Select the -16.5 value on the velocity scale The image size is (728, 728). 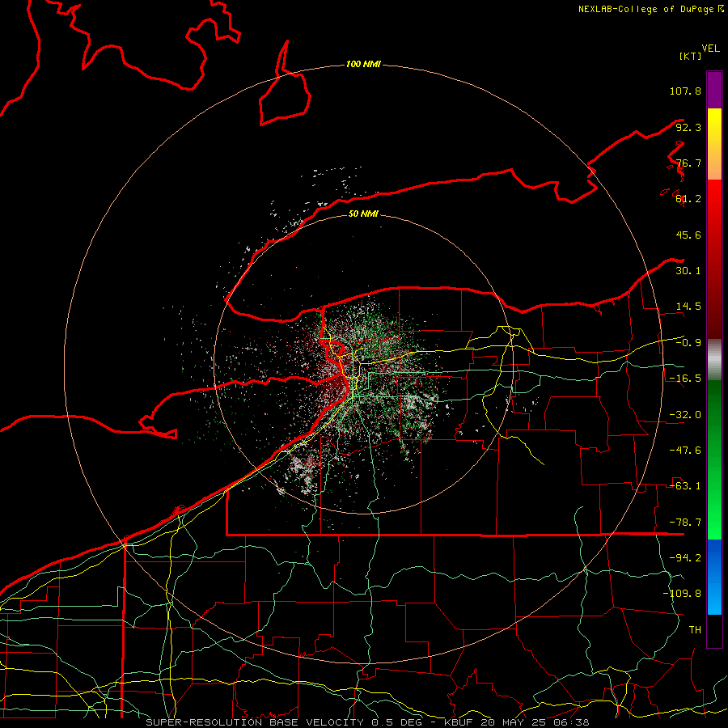(685, 379)
